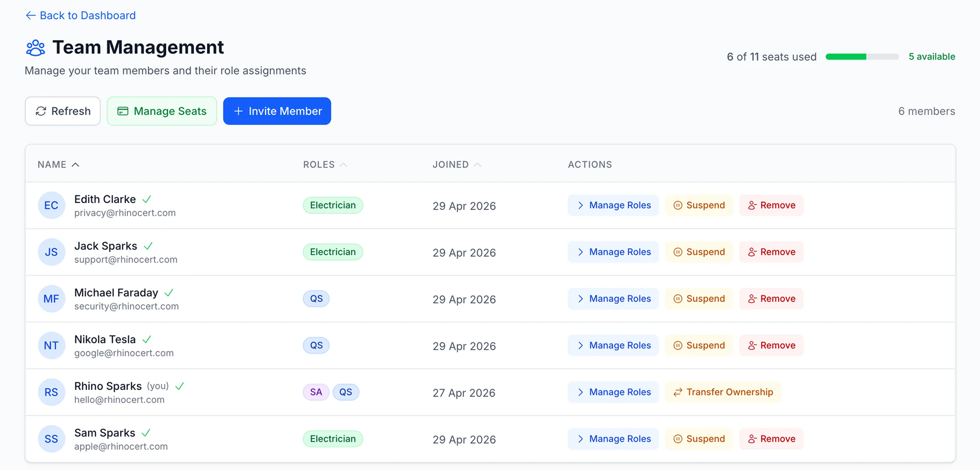980x470 pixels.
Task: Click verified checkmark beside Rhino Sparks
Action: (x=180, y=386)
